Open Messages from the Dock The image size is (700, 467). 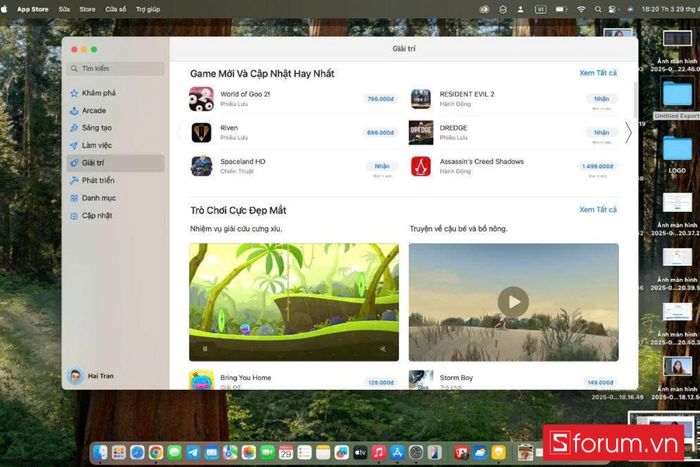pos(174,453)
